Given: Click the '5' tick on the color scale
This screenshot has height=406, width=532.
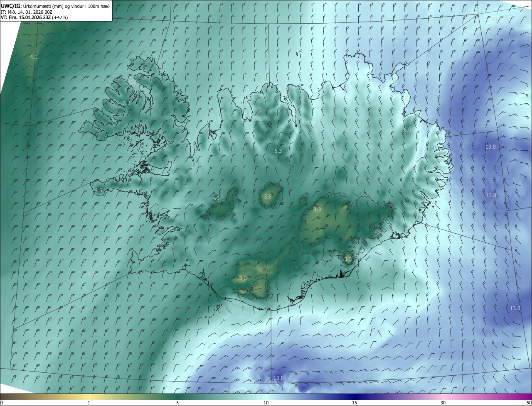Looking at the screenshot, I should coord(177,403).
